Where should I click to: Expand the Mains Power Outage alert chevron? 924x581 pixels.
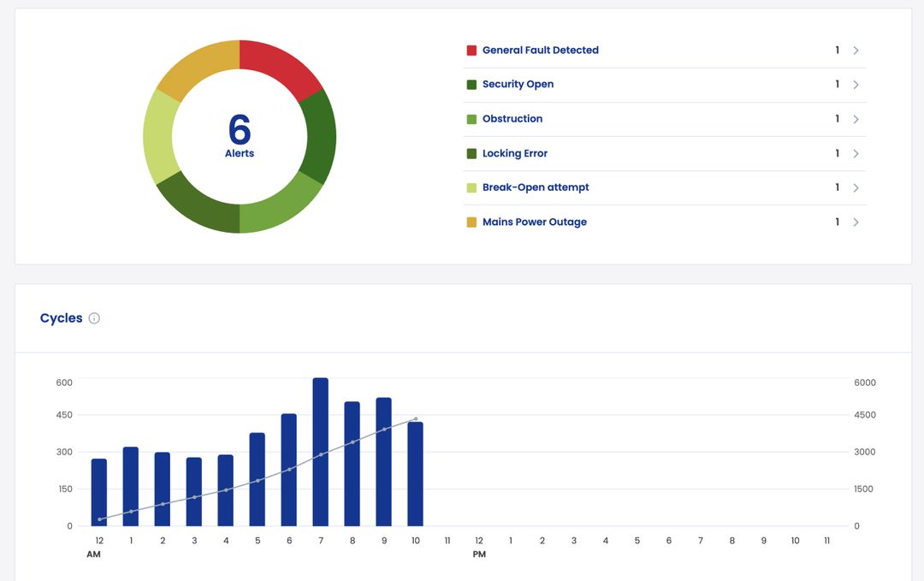point(855,221)
